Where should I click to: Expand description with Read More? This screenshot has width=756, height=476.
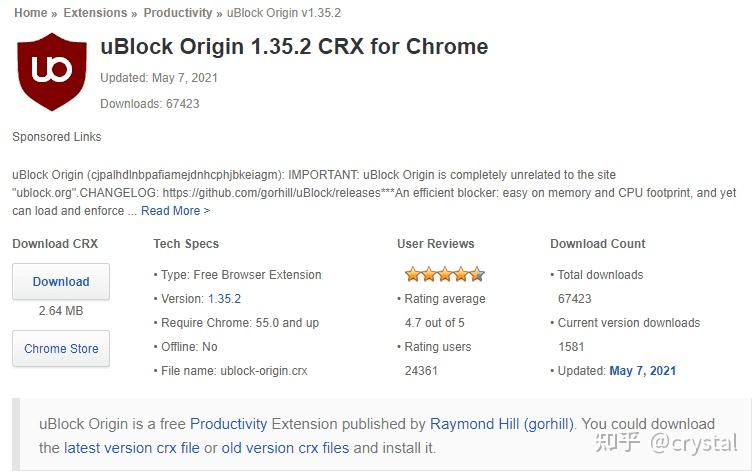[x=175, y=211]
